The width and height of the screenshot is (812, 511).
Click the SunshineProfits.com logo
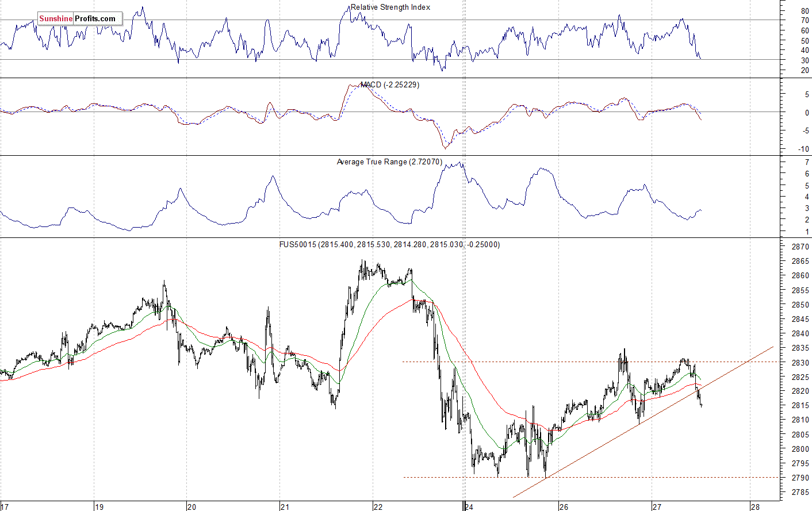80,19
